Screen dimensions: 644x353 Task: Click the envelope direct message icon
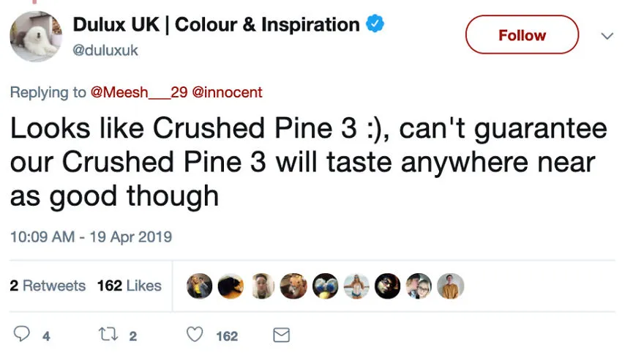pyautogui.click(x=281, y=335)
